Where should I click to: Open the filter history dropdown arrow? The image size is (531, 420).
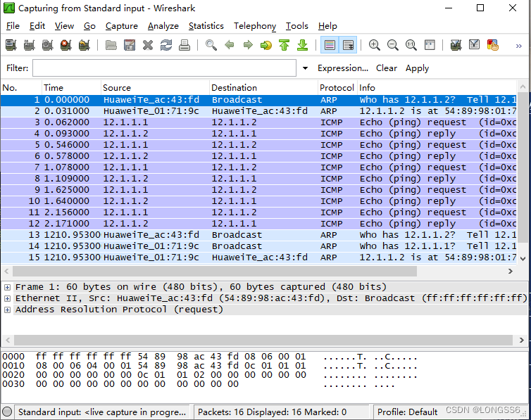[305, 68]
